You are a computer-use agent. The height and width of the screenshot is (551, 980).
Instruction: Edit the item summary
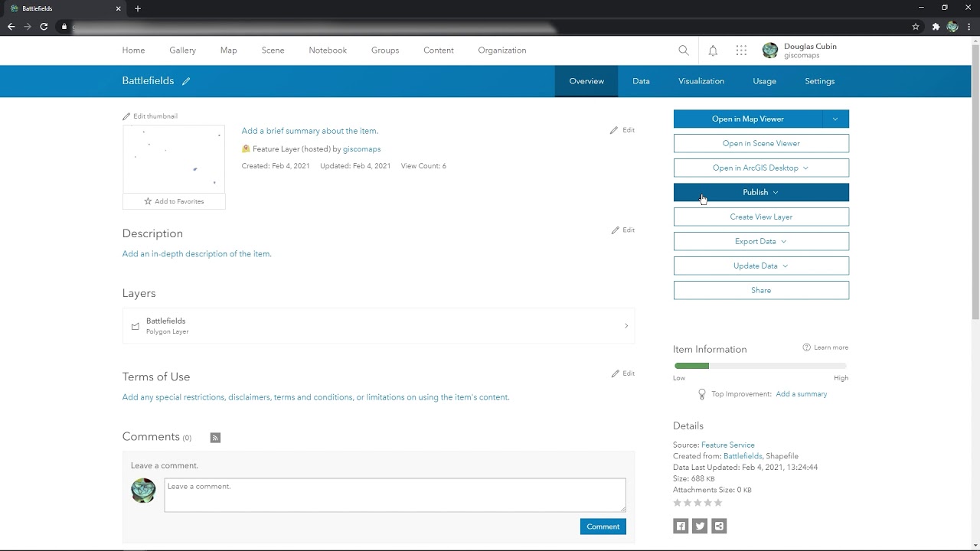click(x=622, y=130)
